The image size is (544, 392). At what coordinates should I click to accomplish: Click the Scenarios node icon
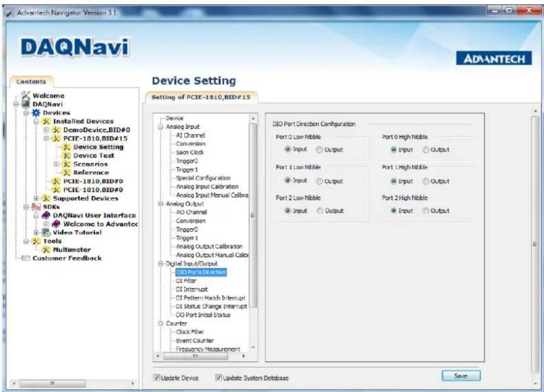pyautogui.click(x=66, y=164)
